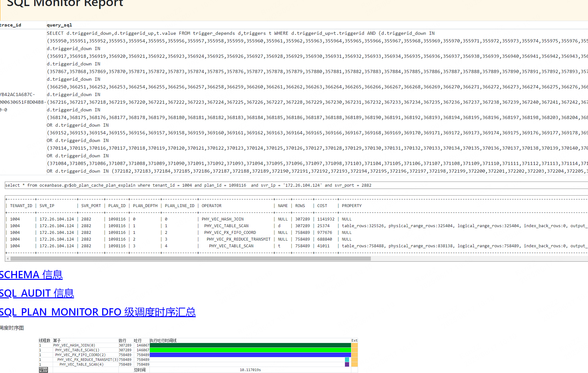588x373 pixels.
Task: Open the SQL_AUDIT 信息 link
Action: click(37, 293)
